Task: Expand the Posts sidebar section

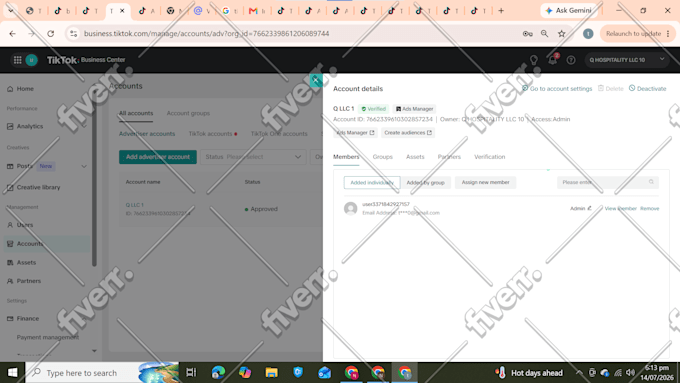Action: [84, 166]
